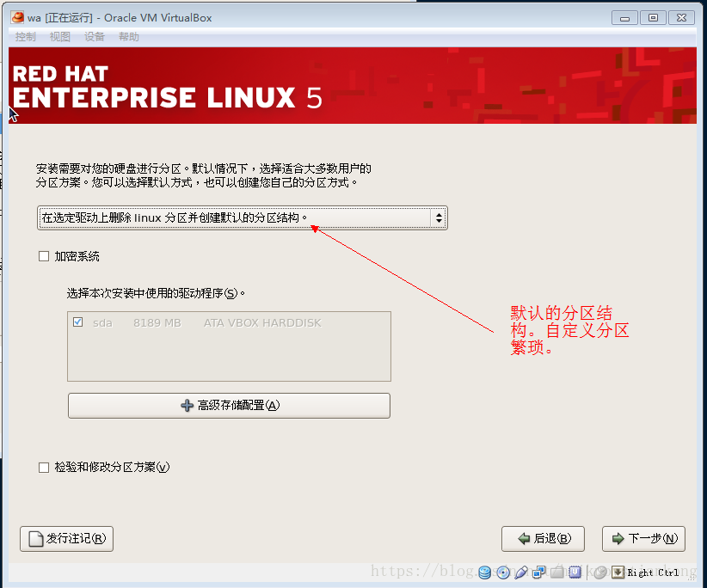
Task: Select the sda 8189 MB drive row
Action: [229, 322]
